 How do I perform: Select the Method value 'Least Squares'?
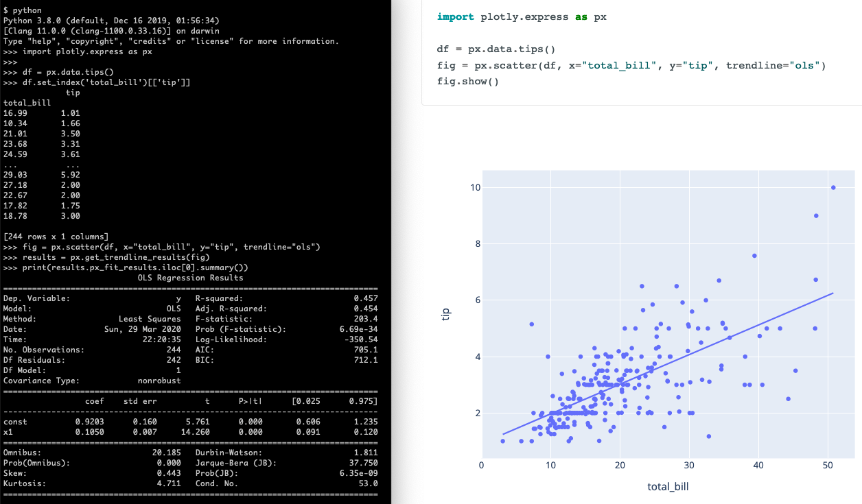click(150, 319)
